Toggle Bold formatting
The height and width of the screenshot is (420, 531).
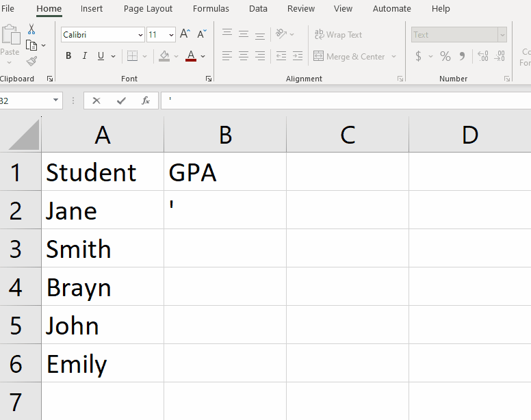coord(68,56)
